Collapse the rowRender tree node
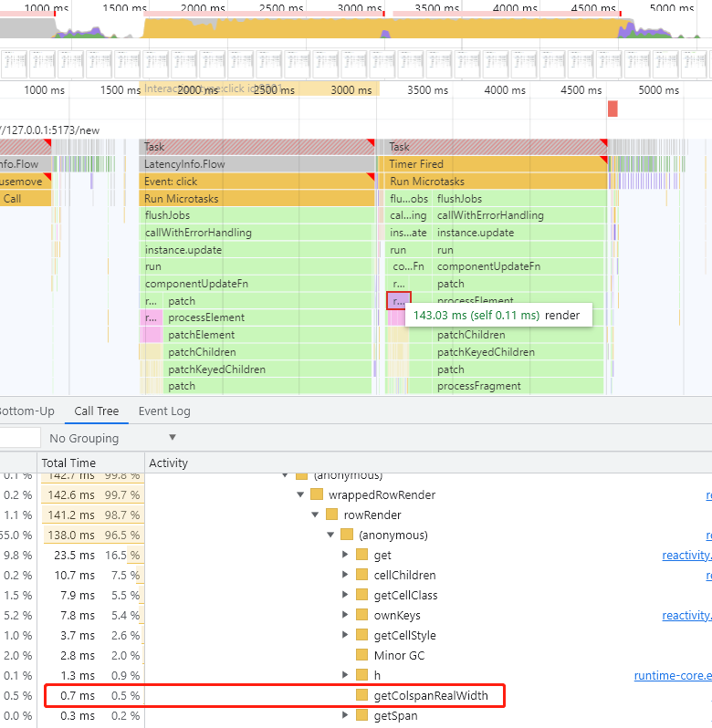Viewport: 712px width, 728px height. 315,515
